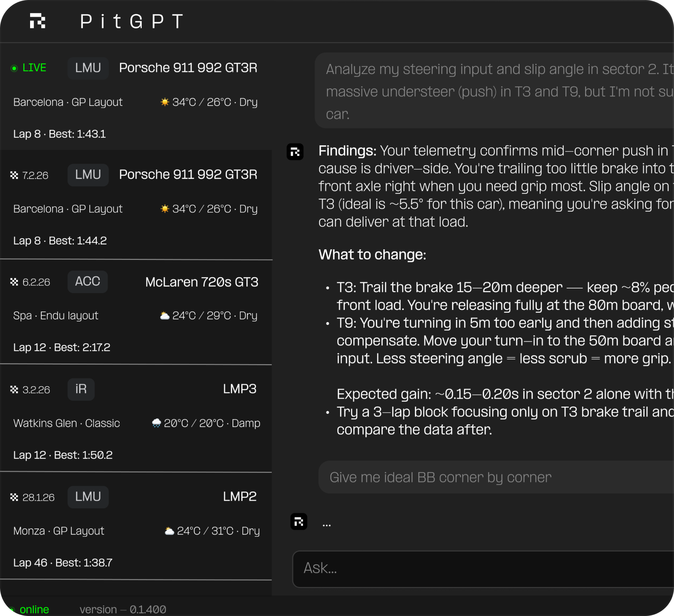The image size is (674, 616).
Task: Click '34°C / 26°C · Dry' in LIVE session
Action: pyautogui.click(x=215, y=102)
